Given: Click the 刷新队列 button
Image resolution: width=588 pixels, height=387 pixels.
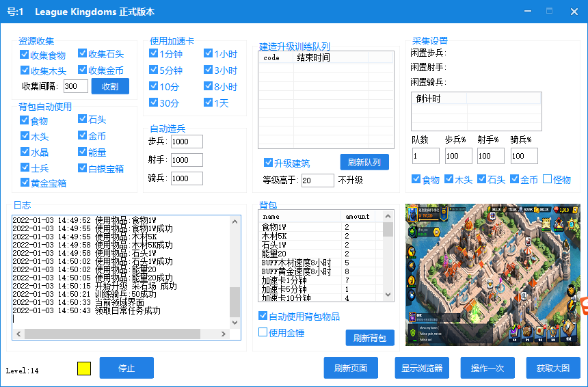Looking at the screenshot, I should pyautogui.click(x=364, y=162).
